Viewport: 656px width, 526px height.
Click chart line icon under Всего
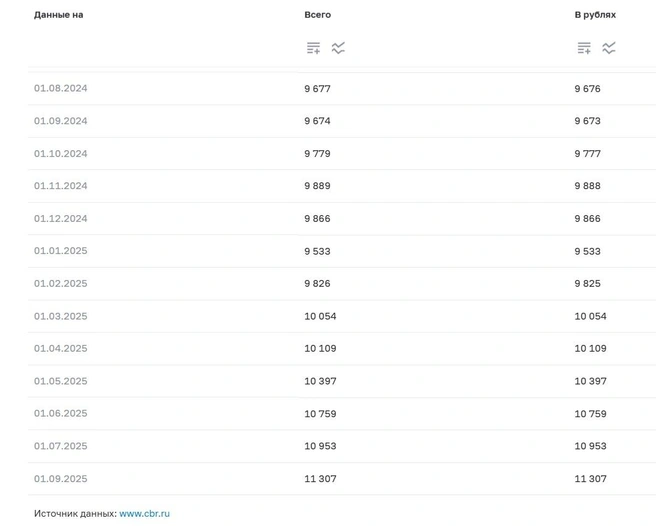pos(338,48)
